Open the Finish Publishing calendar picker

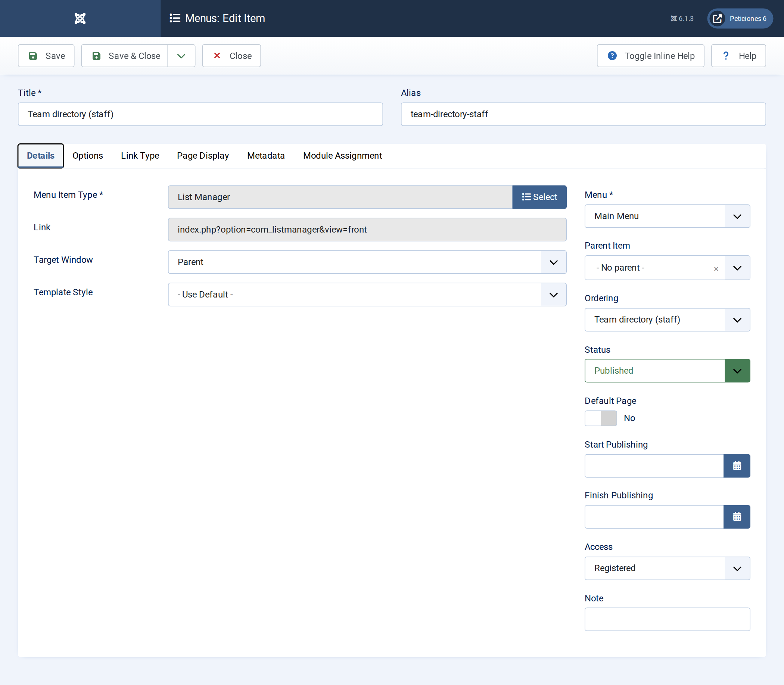pyautogui.click(x=737, y=517)
